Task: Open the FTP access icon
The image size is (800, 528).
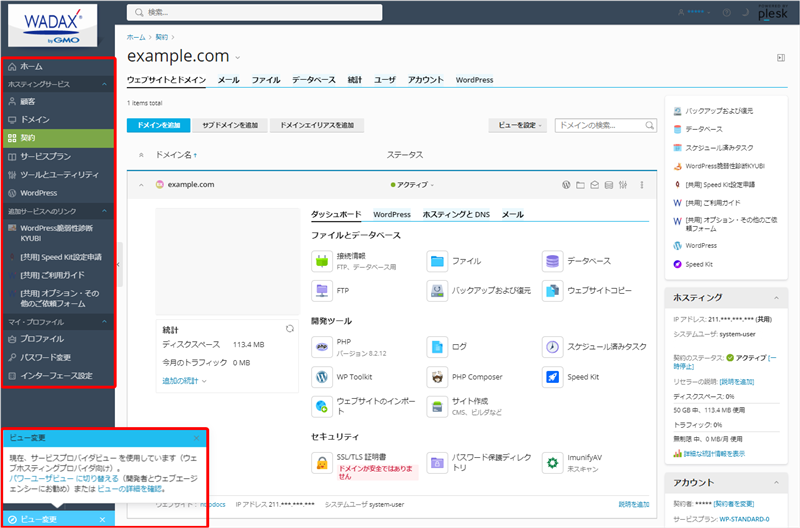Action: coord(321,291)
